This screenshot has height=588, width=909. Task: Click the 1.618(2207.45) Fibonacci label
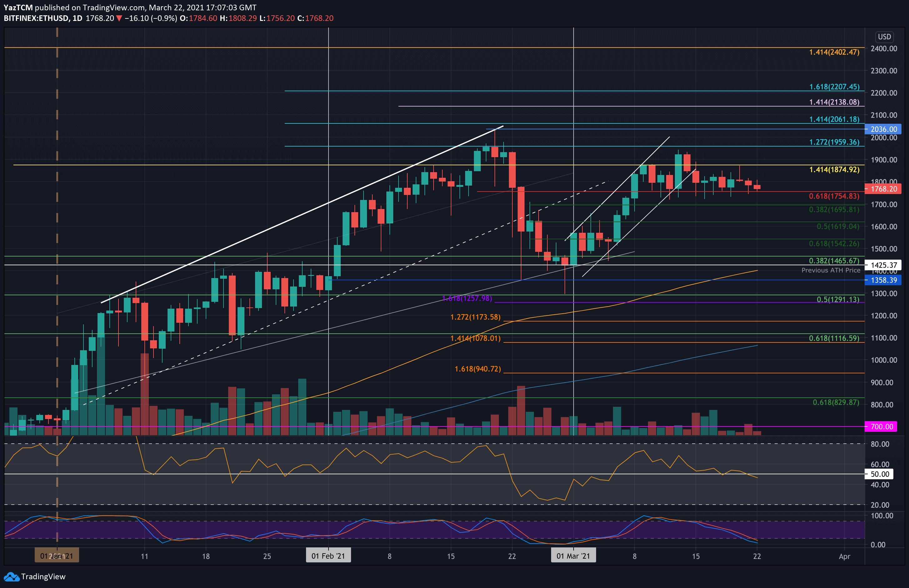pyautogui.click(x=834, y=87)
